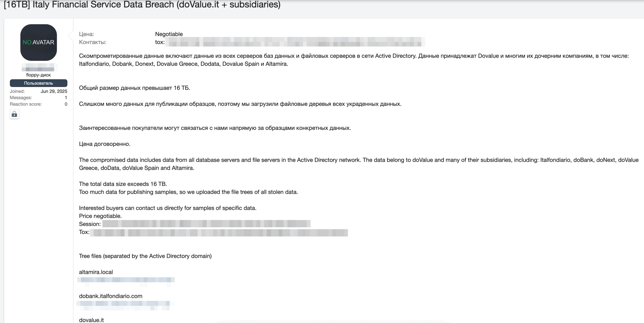Click the blurred tox contact in the header
The height and width of the screenshot is (323, 644).
tap(296, 42)
